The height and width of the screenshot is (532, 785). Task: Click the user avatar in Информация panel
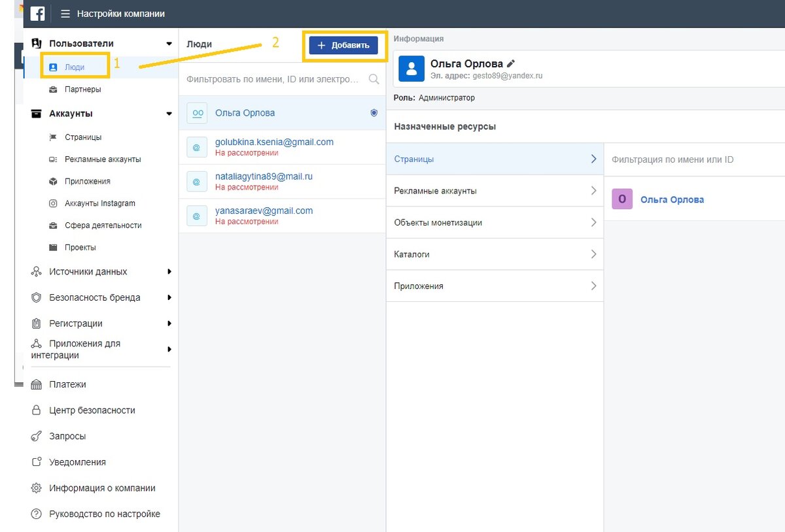point(411,69)
